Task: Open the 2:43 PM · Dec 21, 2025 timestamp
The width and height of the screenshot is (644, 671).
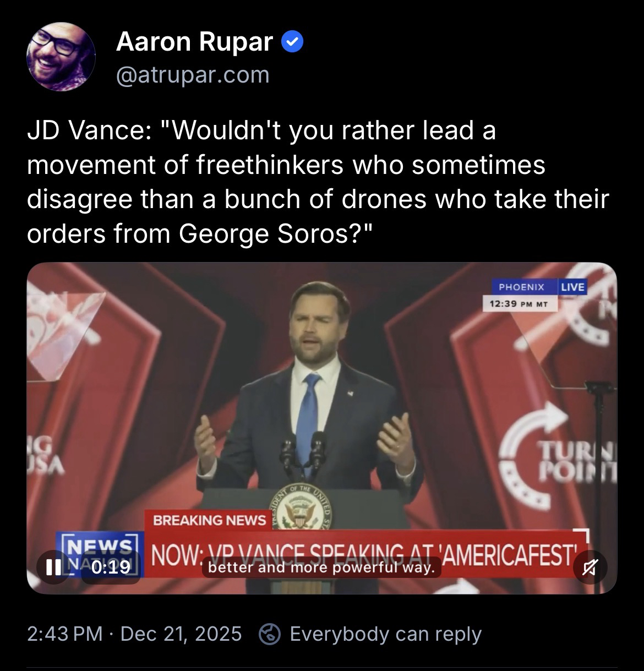Action: pos(134,634)
